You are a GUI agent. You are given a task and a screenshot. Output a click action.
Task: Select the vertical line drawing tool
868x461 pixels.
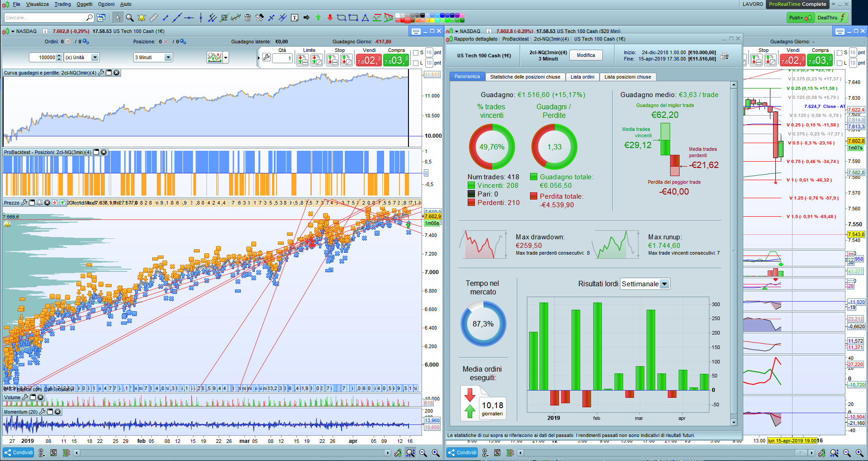click(201, 18)
